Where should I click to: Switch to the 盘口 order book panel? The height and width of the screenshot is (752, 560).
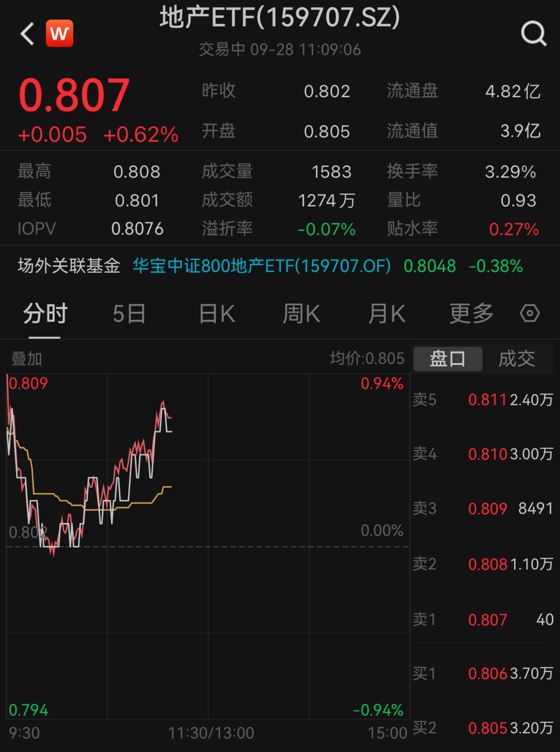click(x=448, y=359)
